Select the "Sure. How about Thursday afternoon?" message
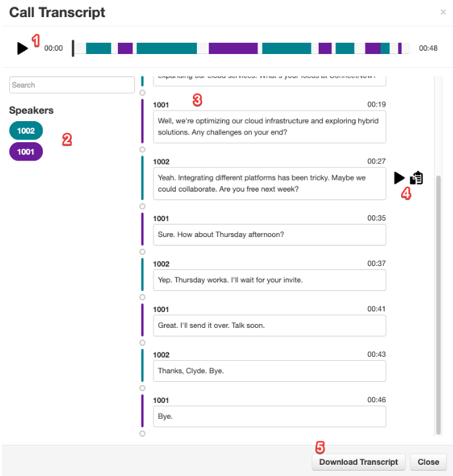453x476 pixels. [x=269, y=234]
